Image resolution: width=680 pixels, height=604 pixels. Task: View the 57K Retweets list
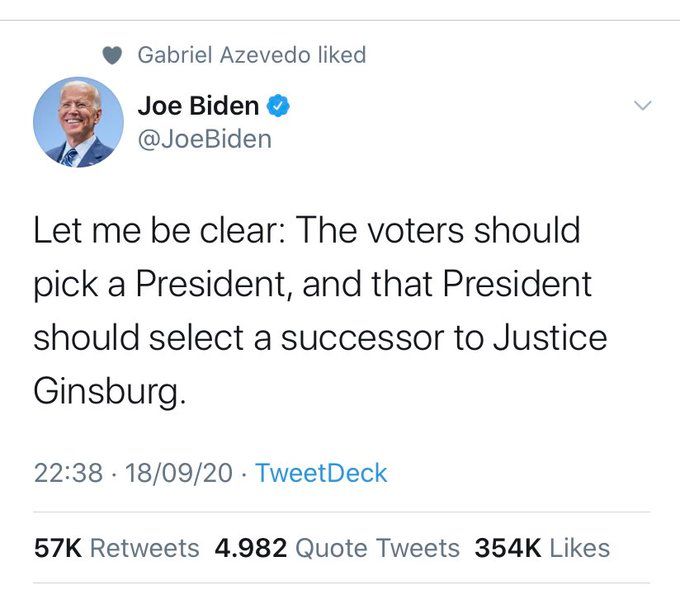(116, 547)
